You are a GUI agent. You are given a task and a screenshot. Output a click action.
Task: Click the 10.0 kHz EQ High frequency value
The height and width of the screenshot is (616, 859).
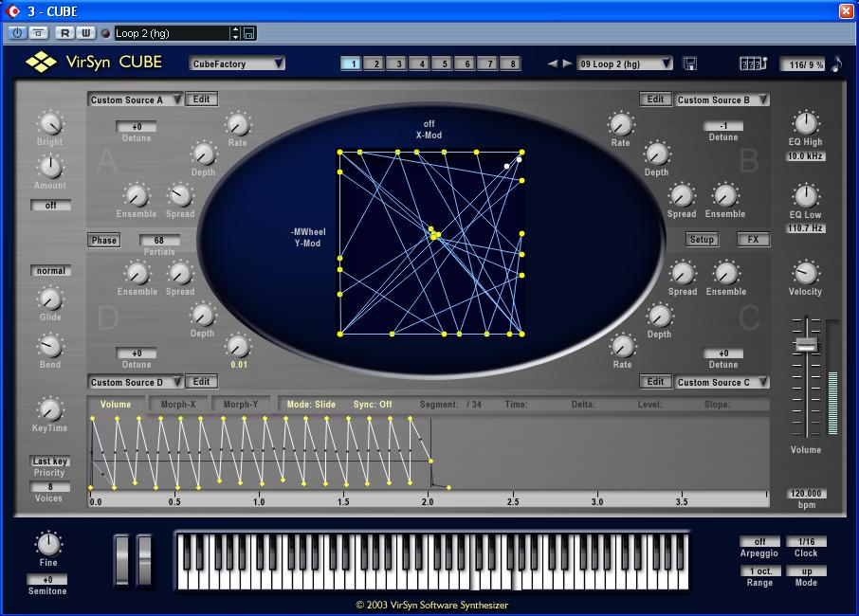point(805,156)
